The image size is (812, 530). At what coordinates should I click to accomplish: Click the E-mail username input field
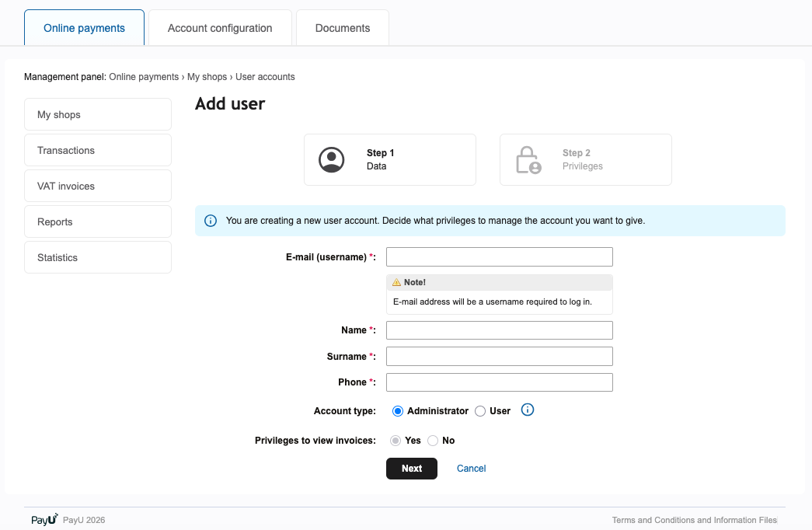click(499, 256)
